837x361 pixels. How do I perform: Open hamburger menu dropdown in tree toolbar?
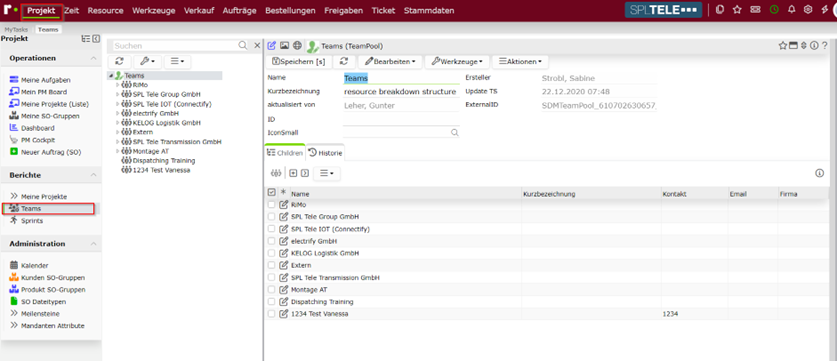pyautogui.click(x=178, y=61)
